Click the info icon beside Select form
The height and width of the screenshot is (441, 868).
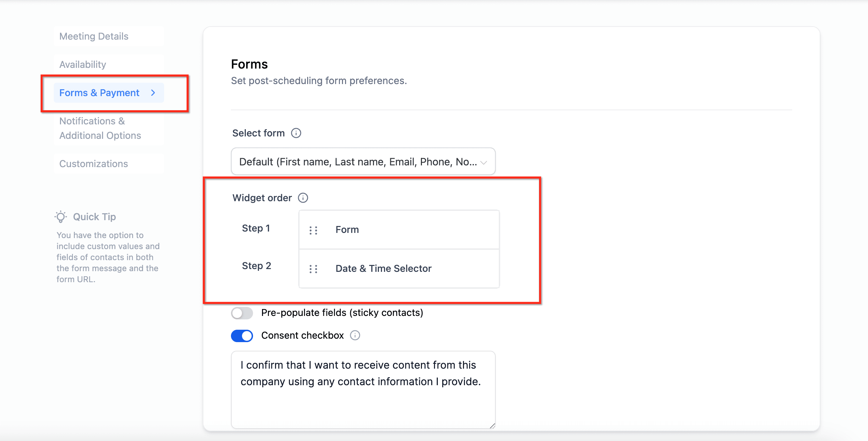pyautogui.click(x=296, y=133)
